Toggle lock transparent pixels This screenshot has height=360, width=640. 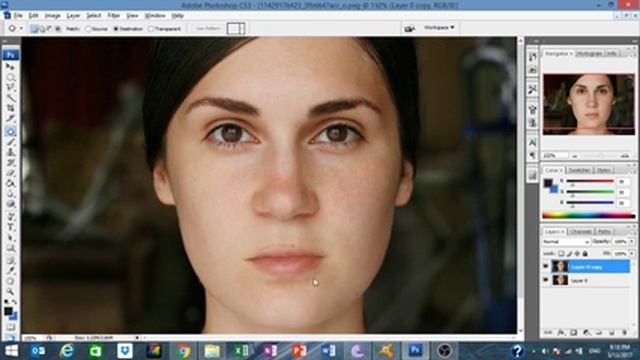pyautogui.click(x=561, y=254)
